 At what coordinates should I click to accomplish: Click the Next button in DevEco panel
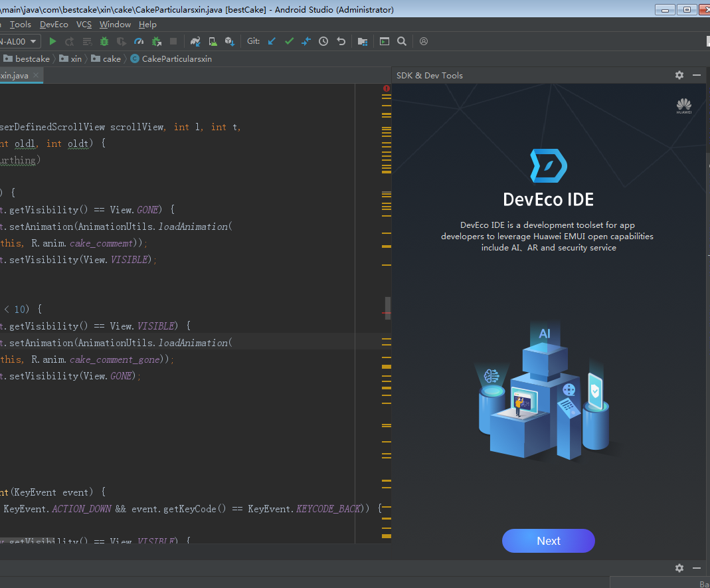pos(549,541)
